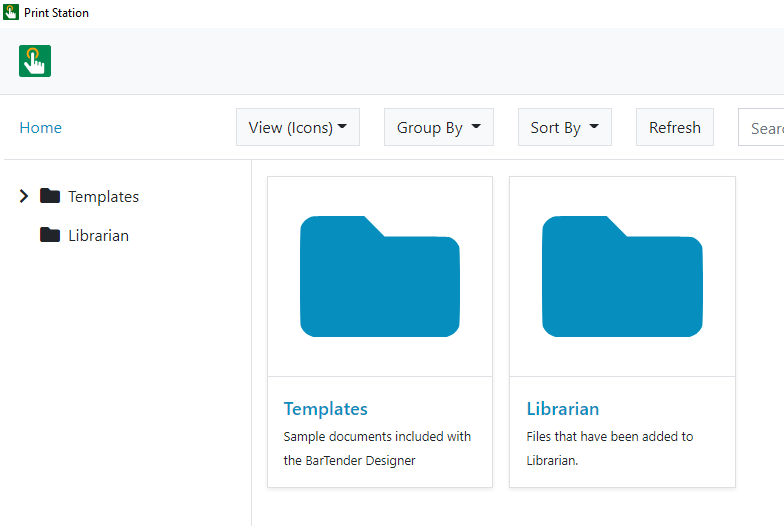The height and width of the screenshot is (526, 784).
Task: Open the large blue Templates folder thumbnail
Action: click(x=380, y=276)
